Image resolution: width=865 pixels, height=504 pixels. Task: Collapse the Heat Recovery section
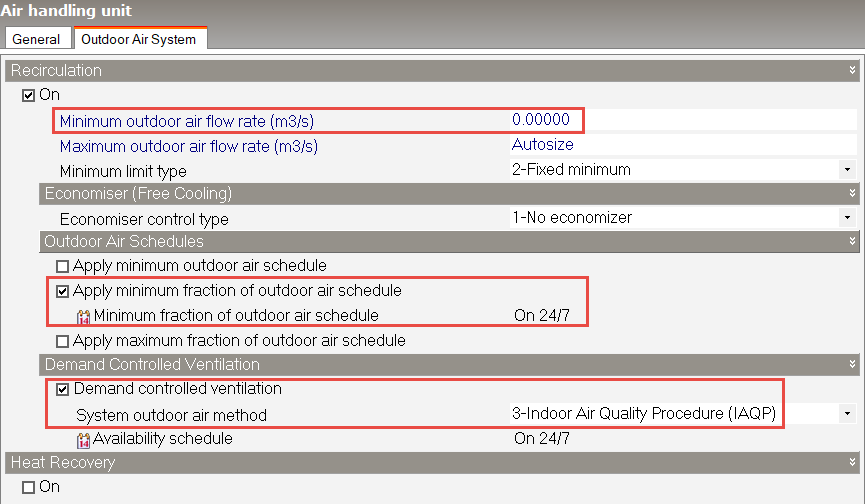click(852, 463)
